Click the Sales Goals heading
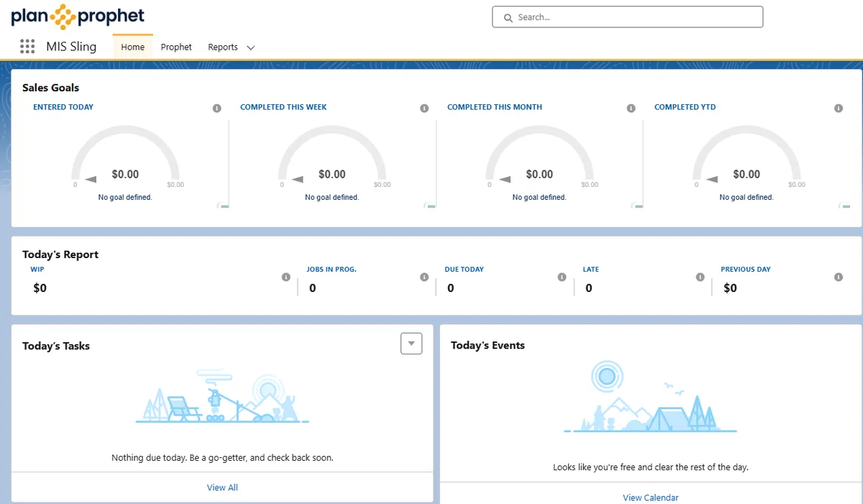The image size is (863, 504). pos(51,88)
